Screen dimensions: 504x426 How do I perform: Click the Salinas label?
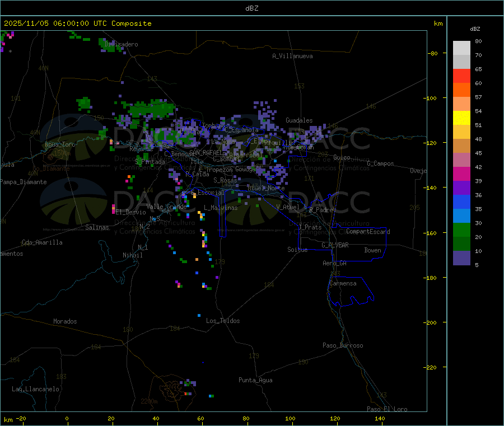point(97,227)
